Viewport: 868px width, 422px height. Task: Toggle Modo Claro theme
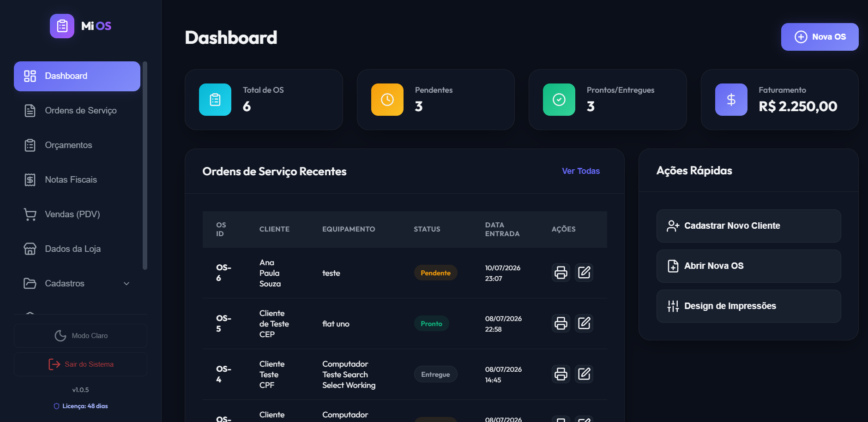tap(80, 336)
